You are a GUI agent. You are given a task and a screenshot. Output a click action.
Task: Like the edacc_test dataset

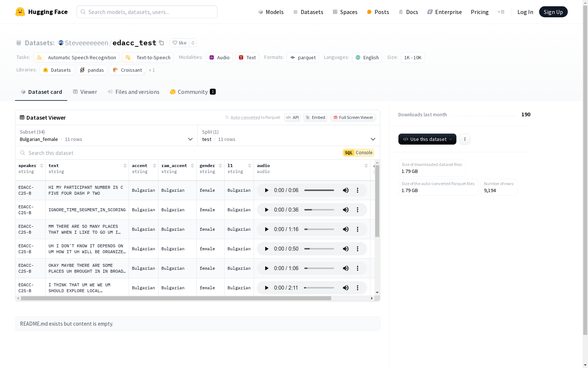pyautogui.click(x=179, y=43)
